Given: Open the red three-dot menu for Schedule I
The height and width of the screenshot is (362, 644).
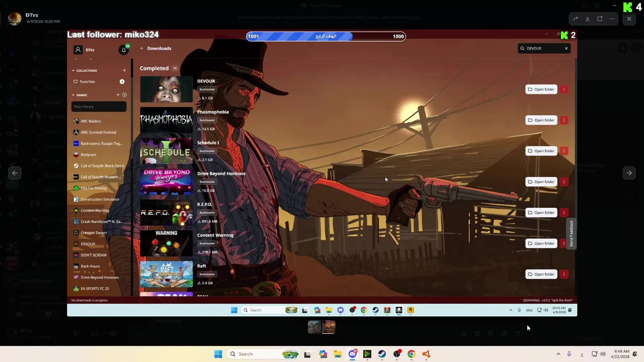Looking at the screenshot, I should 564,151.
